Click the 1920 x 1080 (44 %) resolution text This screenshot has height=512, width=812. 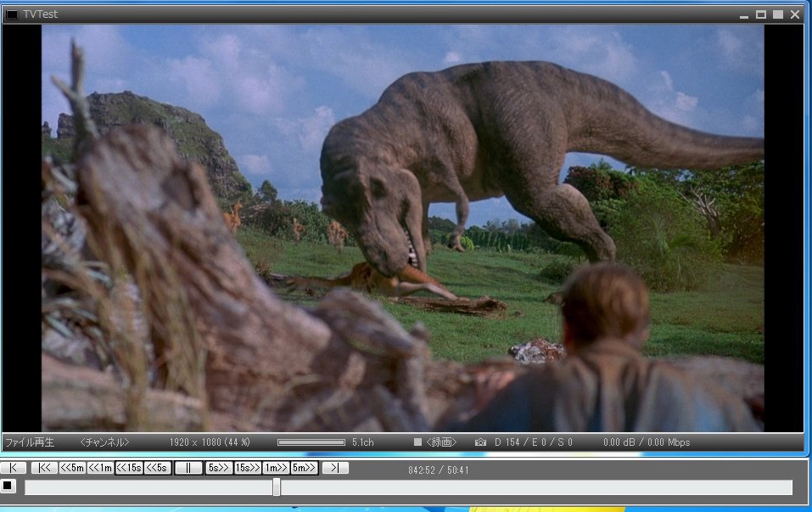pyautogui.click(x=210, y=442)
